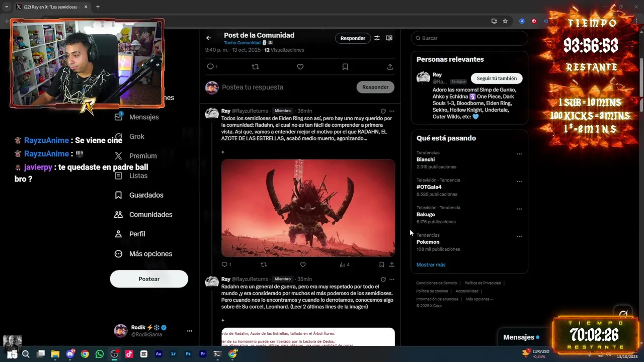644x362 pixels.
Task: Open a new browser tab
Action: tap(98, 7)
